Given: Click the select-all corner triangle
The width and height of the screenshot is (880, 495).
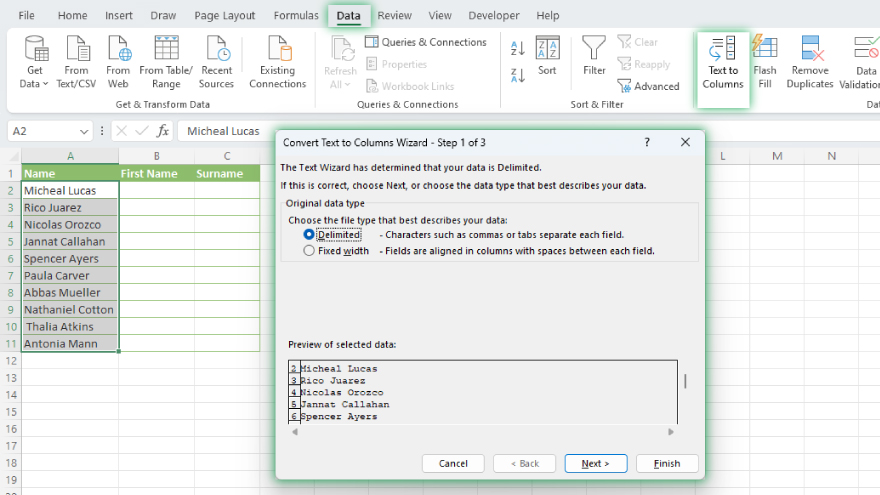Looking at the screenshot, I should [x=13, y=156].
